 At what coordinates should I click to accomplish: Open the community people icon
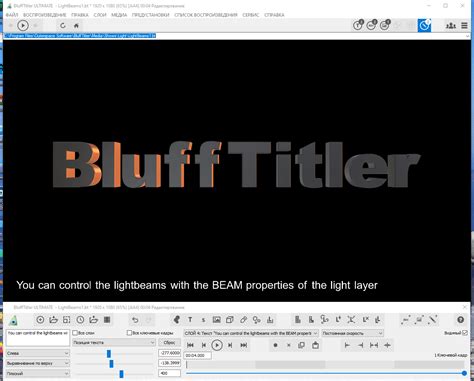coord(451,25)
